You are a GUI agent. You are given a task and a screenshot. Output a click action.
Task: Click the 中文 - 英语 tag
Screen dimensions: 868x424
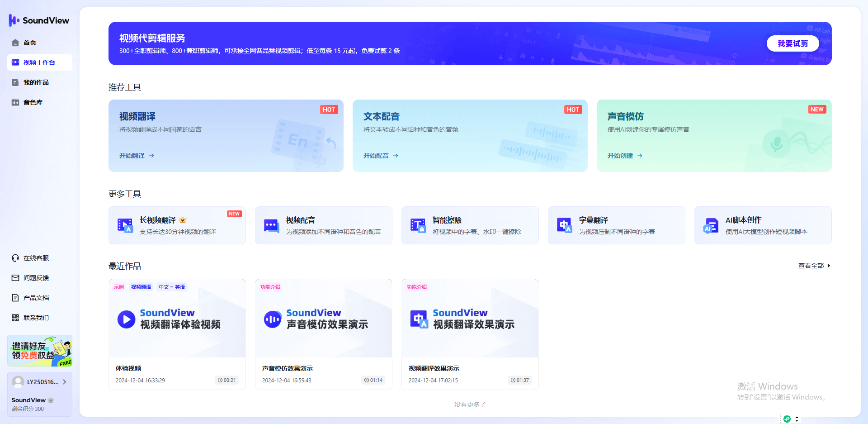[172, 287]
